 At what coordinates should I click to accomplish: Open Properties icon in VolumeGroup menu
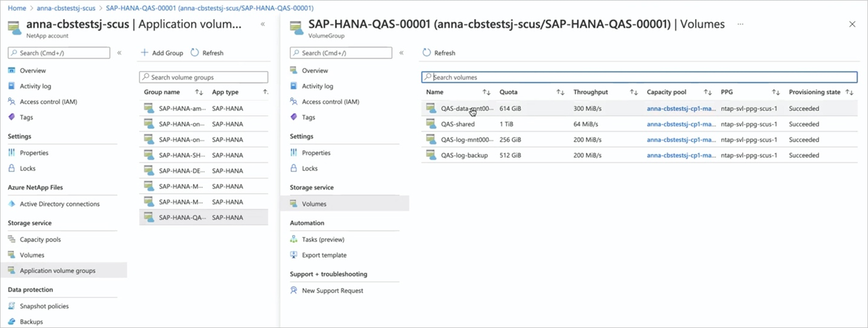tap(293, 153)
